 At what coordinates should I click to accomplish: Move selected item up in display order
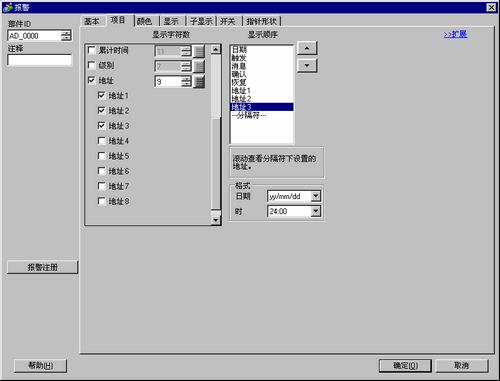[307, 48]
